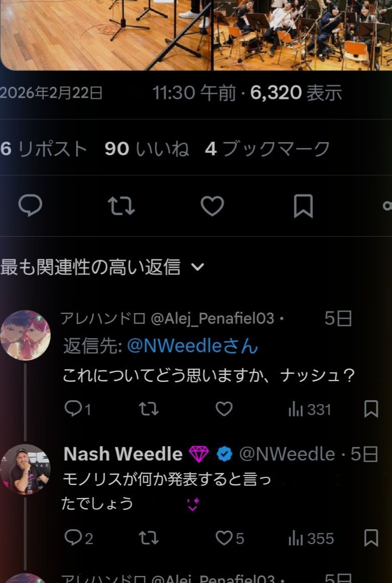This screenshot has width=392, height=583.
Task: Repost the main post via retweet icon
Action: coord(121,206)
